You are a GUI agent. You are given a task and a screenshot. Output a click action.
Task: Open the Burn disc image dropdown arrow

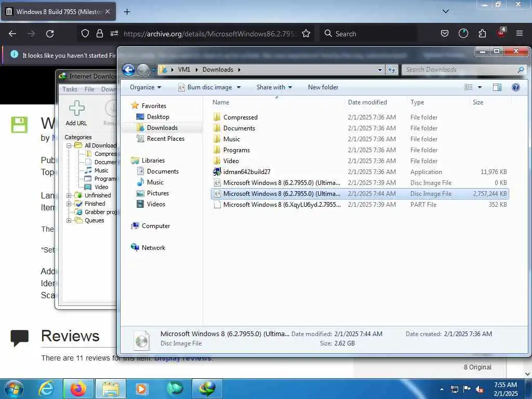pyautogui.click(x=239, y=87)
